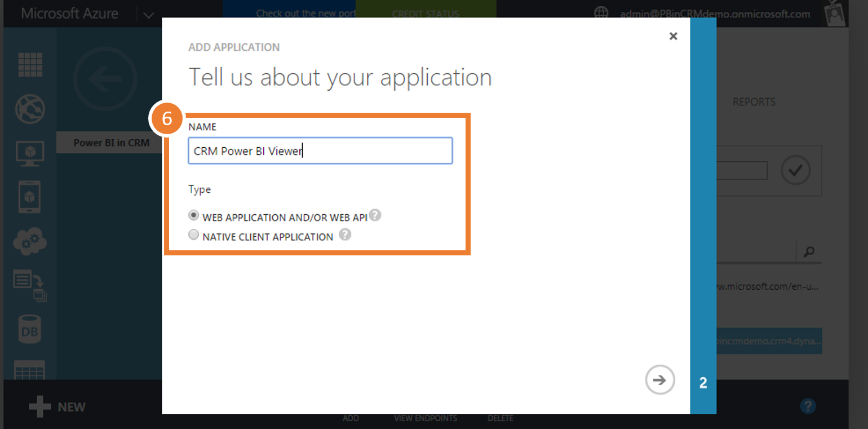
Task: Open Virtual Machines monitor icon
Action: (x=30, y=153)
